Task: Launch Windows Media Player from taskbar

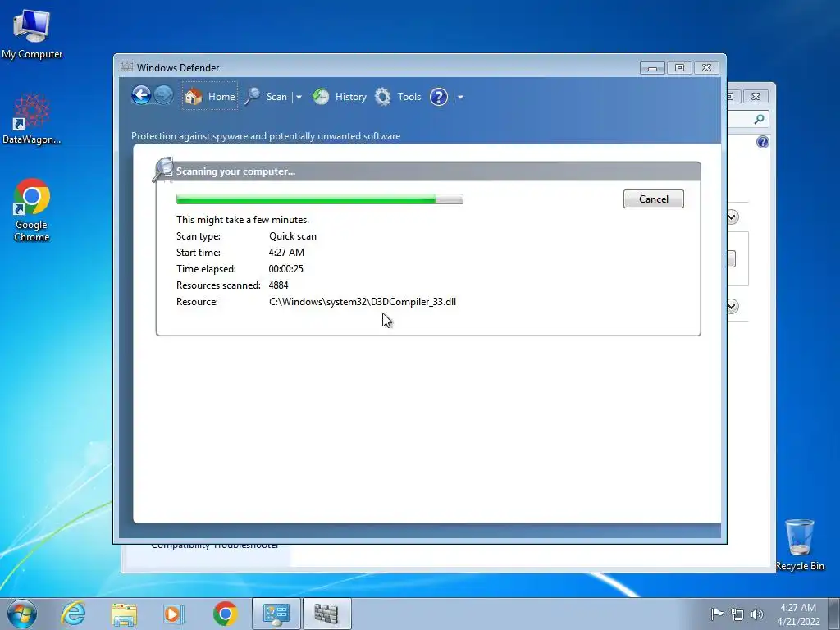Action: [x=174, y=614]
